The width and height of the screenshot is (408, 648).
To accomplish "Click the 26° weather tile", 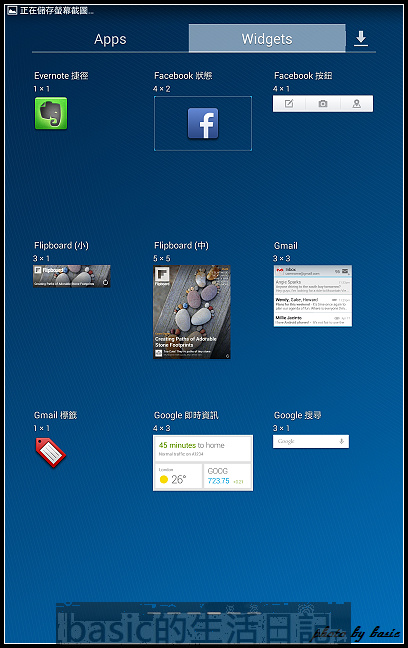I will 179,476.
